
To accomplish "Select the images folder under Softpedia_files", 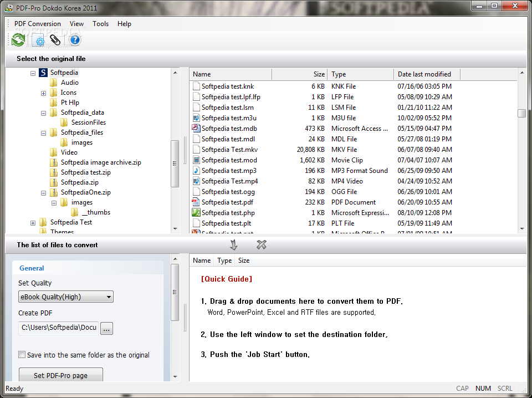I will click(82, 142).
